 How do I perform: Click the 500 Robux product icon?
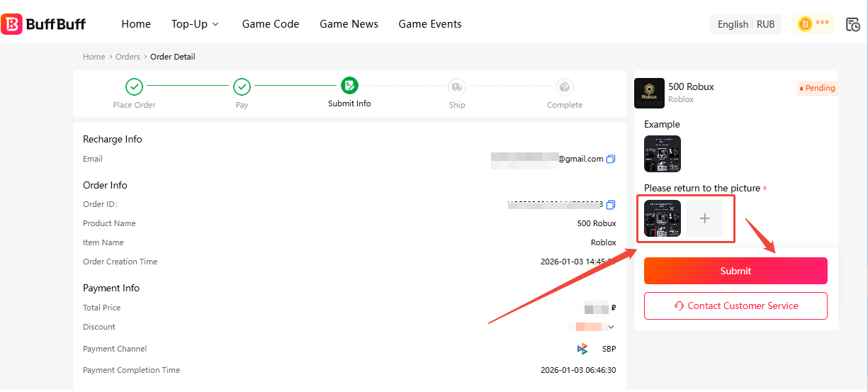tap(649, 93)
